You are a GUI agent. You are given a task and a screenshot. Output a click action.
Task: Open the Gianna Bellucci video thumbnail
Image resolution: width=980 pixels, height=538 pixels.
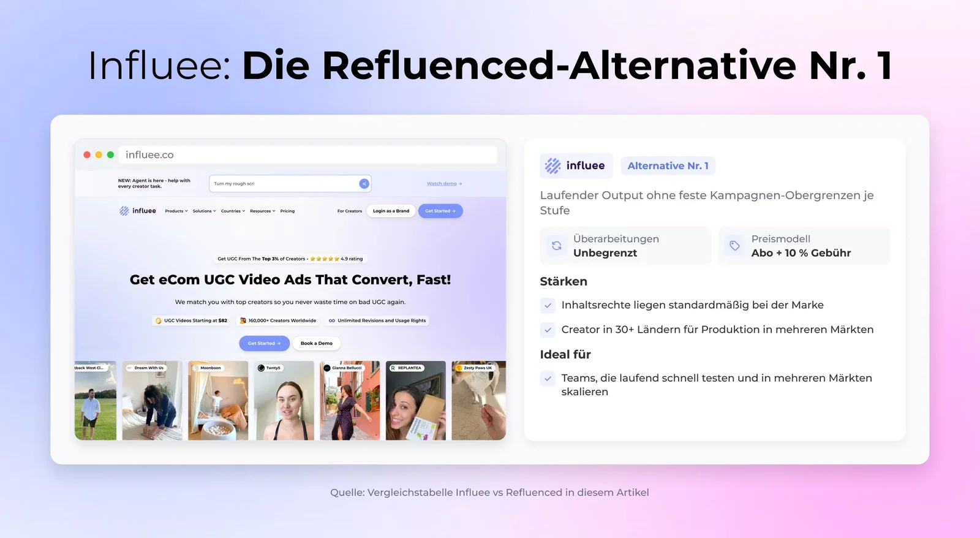[x=350, y=401]
